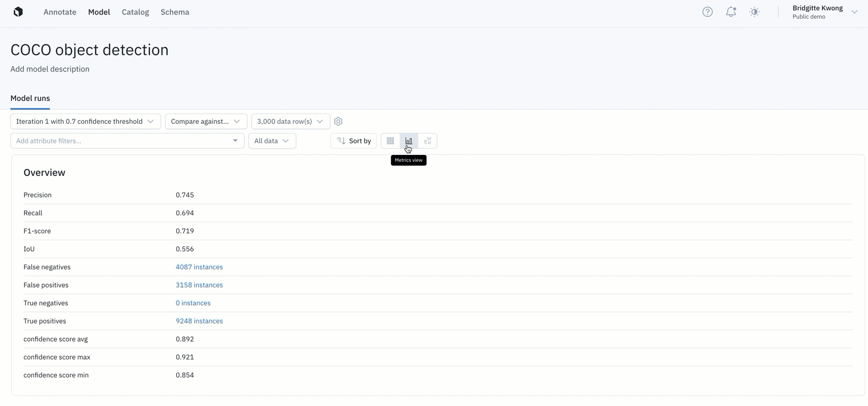The height and width of the screenshot is (406, 868).
Task: Open the Annotate menu
Action: [60, 12]
